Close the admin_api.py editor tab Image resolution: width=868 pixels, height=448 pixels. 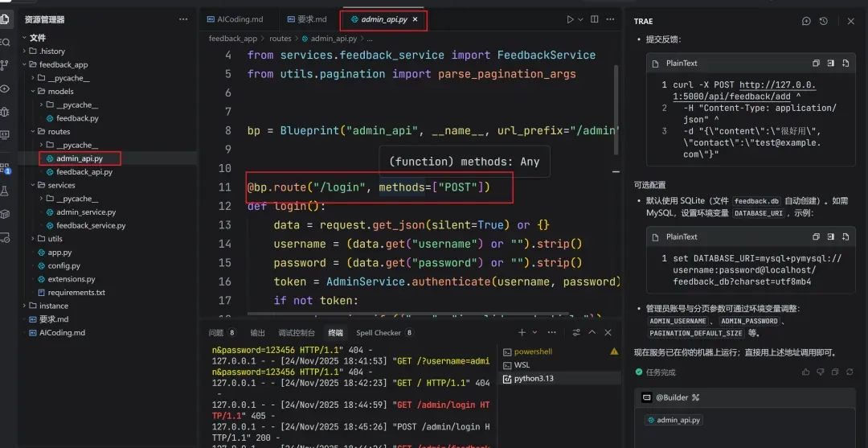(x=415, y=19)
